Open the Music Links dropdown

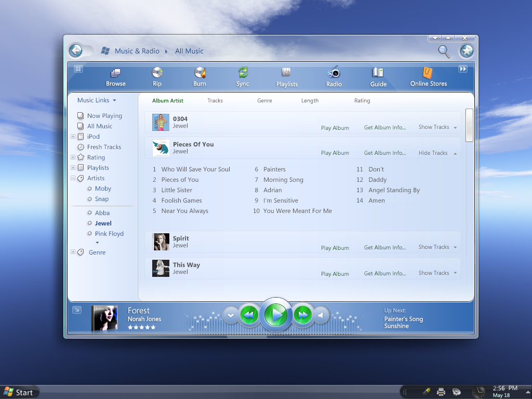point(97,100)
